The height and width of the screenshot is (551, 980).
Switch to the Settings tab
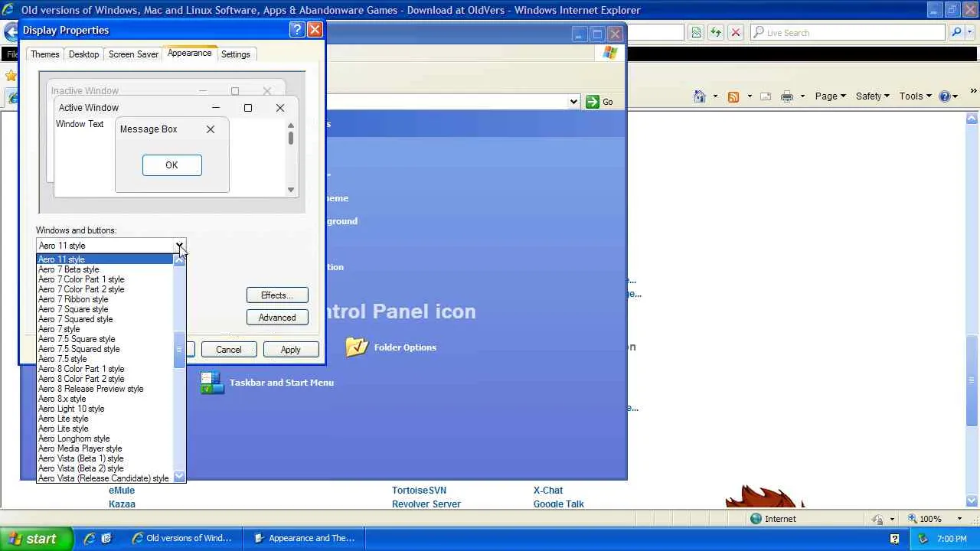coord(236,54)
